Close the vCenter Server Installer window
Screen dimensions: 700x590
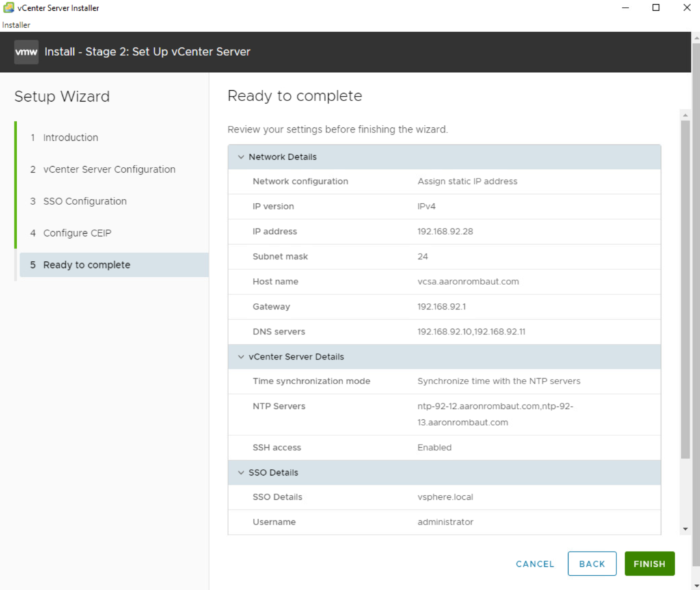pos(686,8)
